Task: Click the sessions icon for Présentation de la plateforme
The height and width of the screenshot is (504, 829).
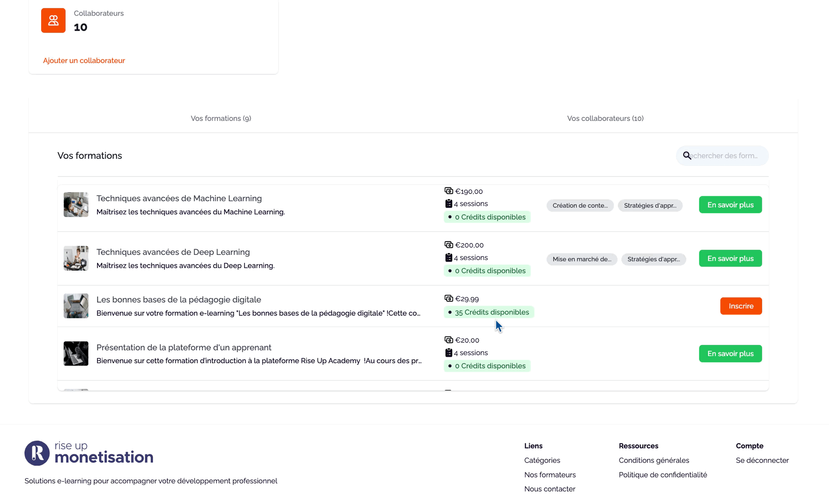Action: click(x=448, y=353)
